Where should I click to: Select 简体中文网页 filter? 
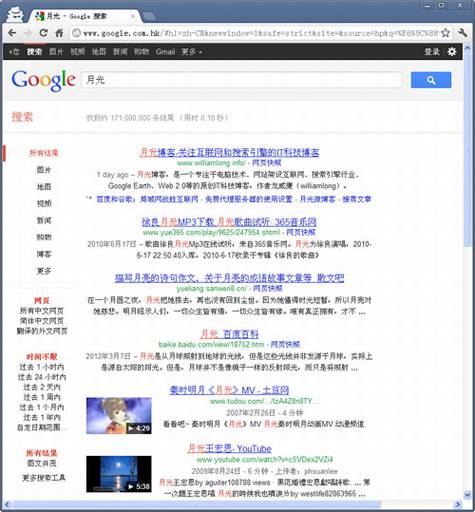[x=42, y=321]
